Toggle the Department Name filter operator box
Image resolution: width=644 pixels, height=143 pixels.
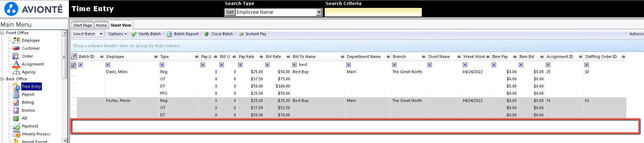point(349,65)
